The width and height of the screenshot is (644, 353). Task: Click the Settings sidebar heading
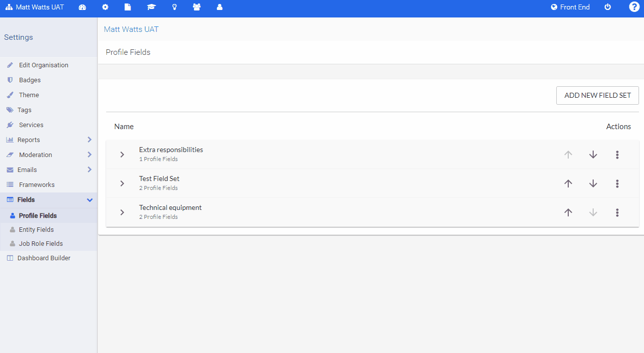click(18, 37)
